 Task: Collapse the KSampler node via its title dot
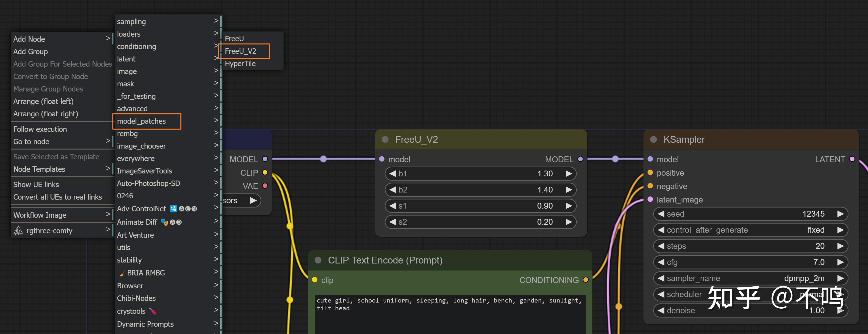[653, 140]
